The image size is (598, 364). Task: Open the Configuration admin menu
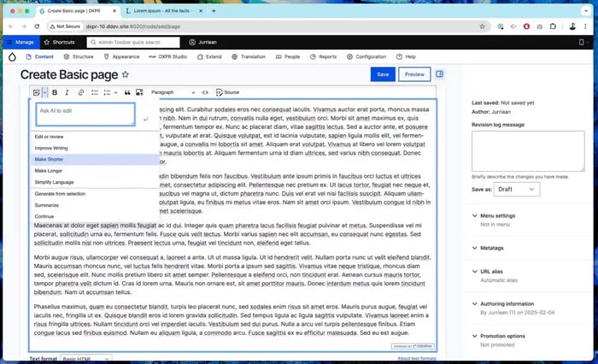pos(366,57)
